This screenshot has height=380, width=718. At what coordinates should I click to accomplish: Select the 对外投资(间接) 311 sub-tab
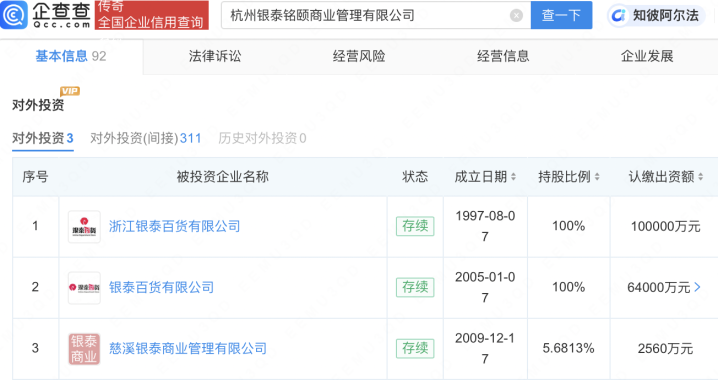point(146,138)
